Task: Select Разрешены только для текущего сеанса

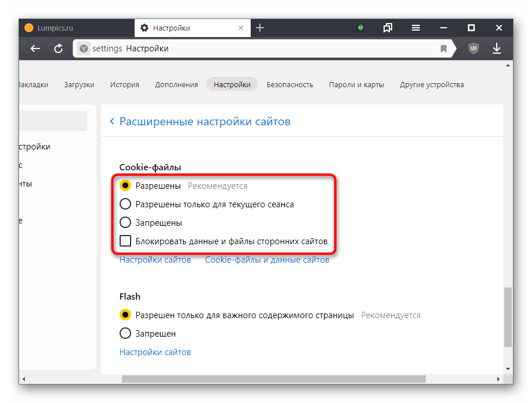Action: 125,204
